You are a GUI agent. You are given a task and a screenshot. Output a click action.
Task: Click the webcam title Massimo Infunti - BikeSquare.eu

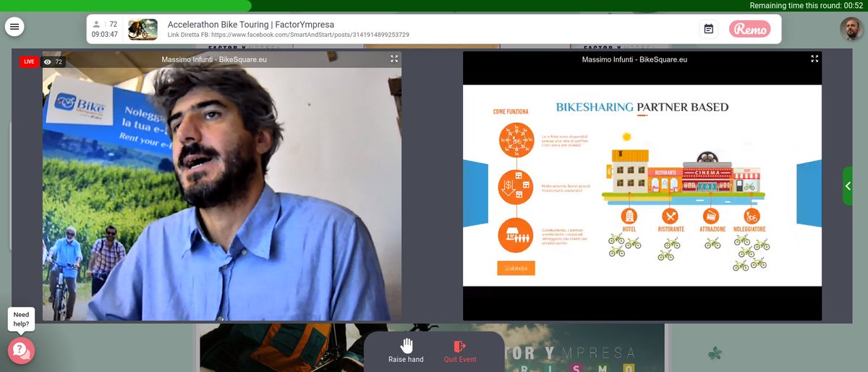tap(214, 59)
